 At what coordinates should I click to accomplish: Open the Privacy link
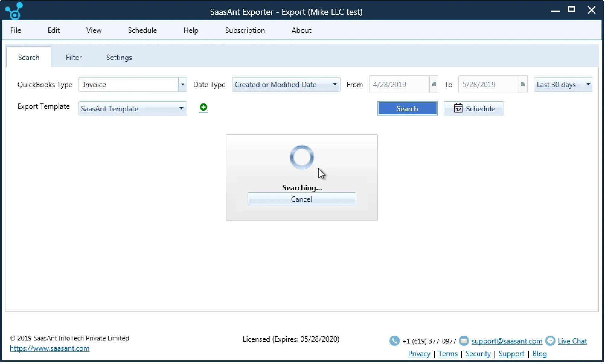click(419, 354)
